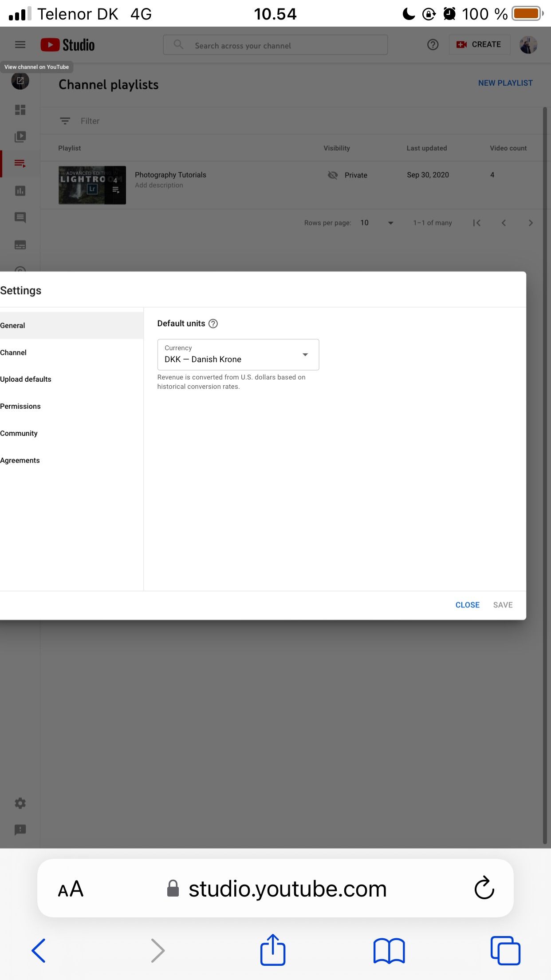Click the page vertical scrollbar

(x=545, y=475)
